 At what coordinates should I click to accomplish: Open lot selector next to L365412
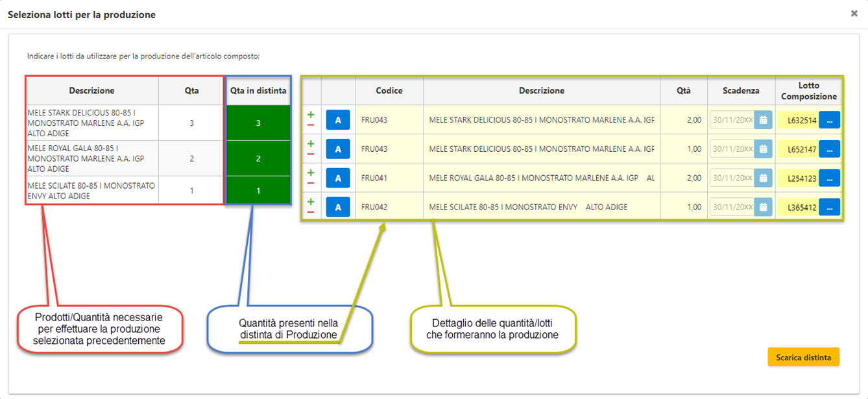point(829,208)
